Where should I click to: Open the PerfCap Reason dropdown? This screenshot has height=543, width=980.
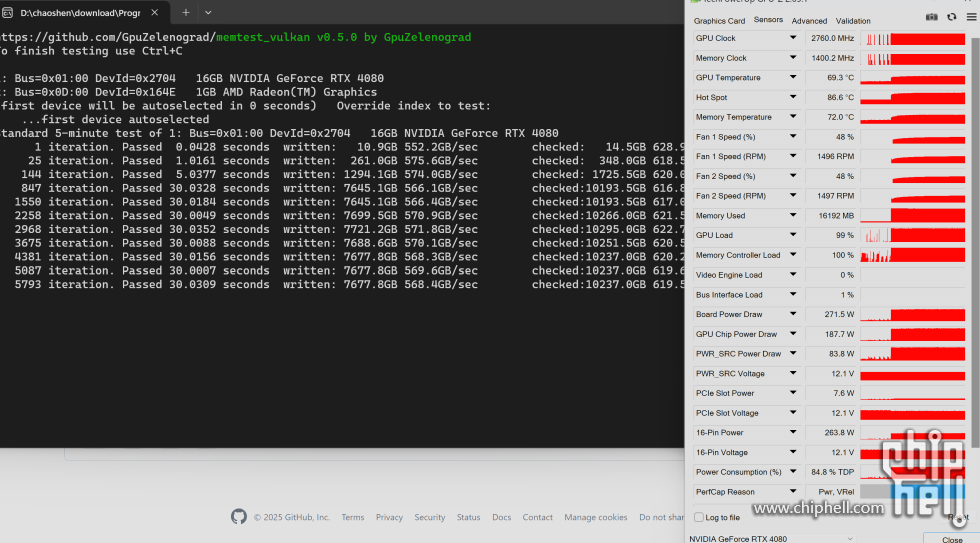tap(792, 492)
